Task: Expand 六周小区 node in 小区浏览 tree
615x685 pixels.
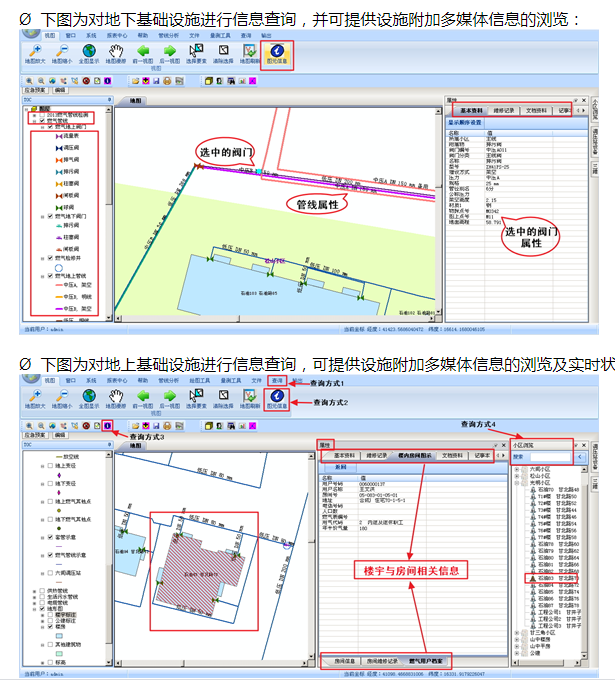Action: tap(516, 467)
